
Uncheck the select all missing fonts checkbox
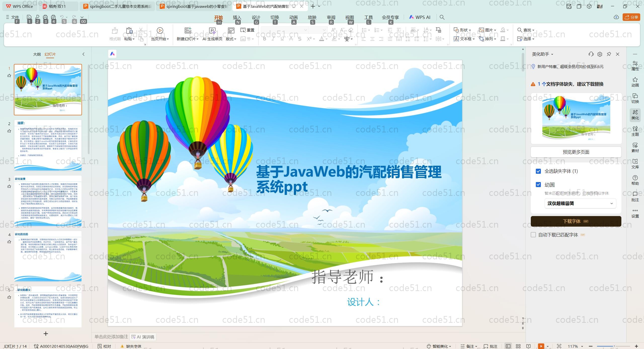pyautogui.click(x=538, y=171)
